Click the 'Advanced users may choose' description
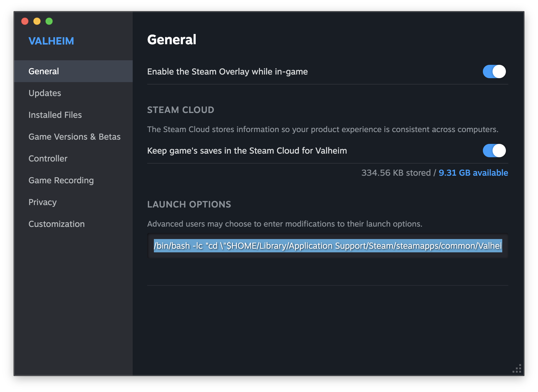Viewport: 538px width, 392px height. 285,224
